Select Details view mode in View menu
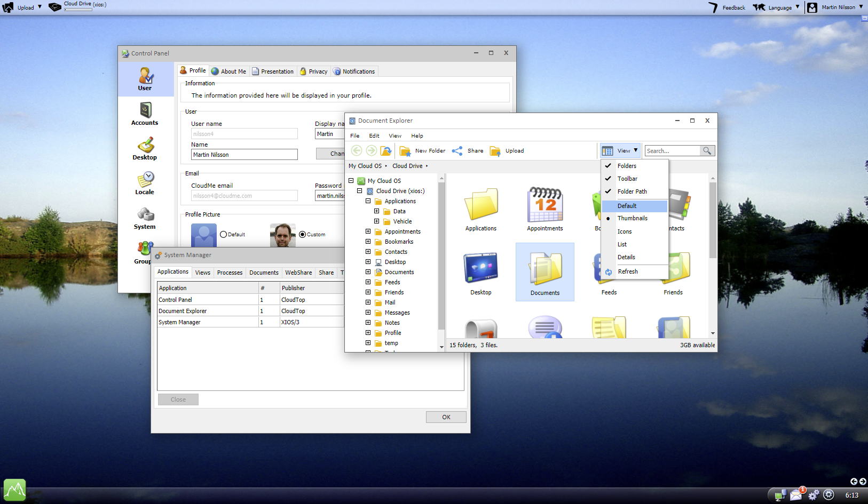The image size is (868, 504). [x=635, y=257]
